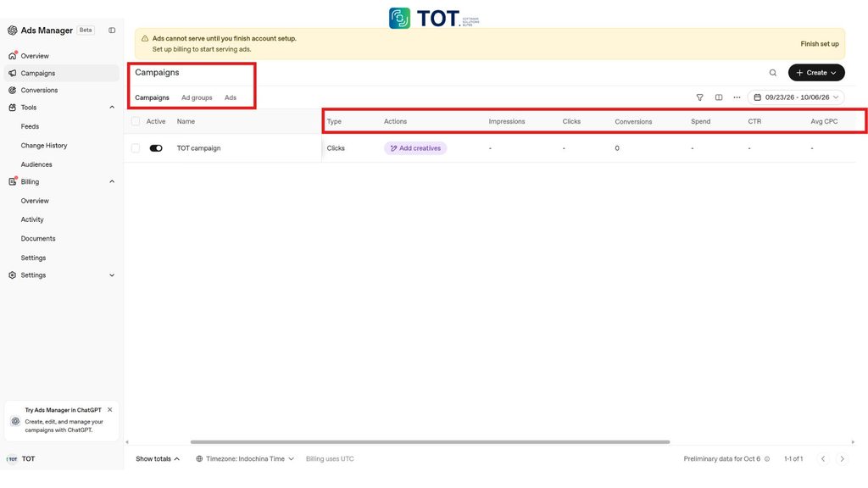Switch to the Ads tab
Screen dimensions: 868x488
click(231, 97)
